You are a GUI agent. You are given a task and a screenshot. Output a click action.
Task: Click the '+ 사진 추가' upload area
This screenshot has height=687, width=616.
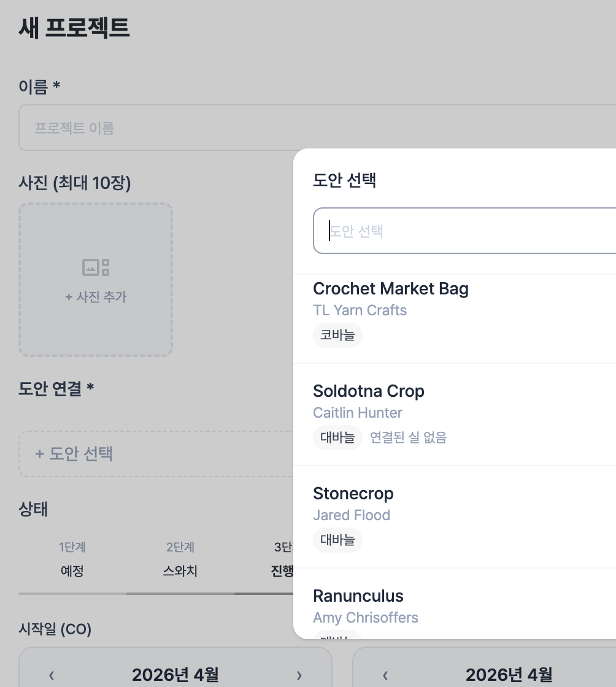[x=96, y=296]
